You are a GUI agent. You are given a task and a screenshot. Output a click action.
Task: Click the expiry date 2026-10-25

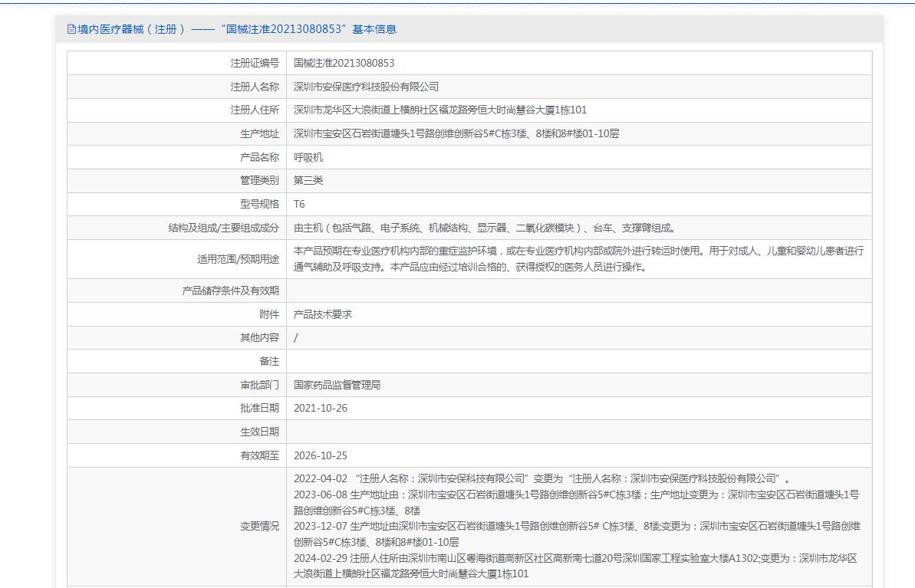(320, 455)
